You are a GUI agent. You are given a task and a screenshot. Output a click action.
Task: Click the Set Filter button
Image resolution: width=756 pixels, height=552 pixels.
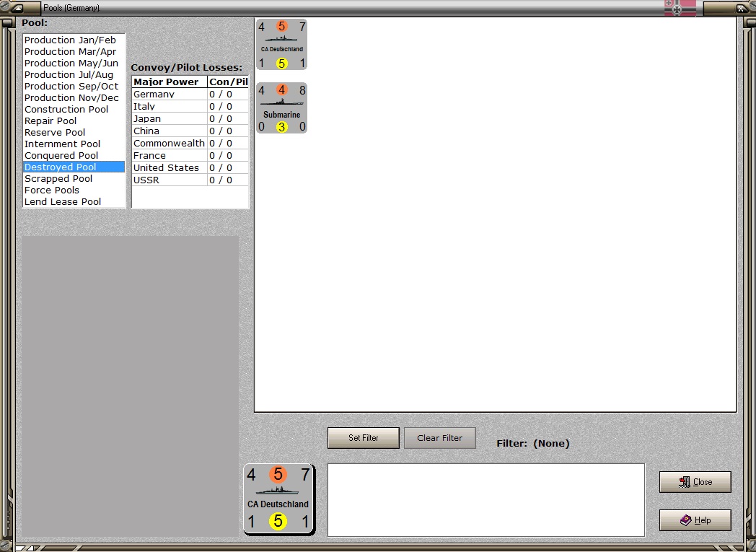pyautogui.click(x=363, y=438)
